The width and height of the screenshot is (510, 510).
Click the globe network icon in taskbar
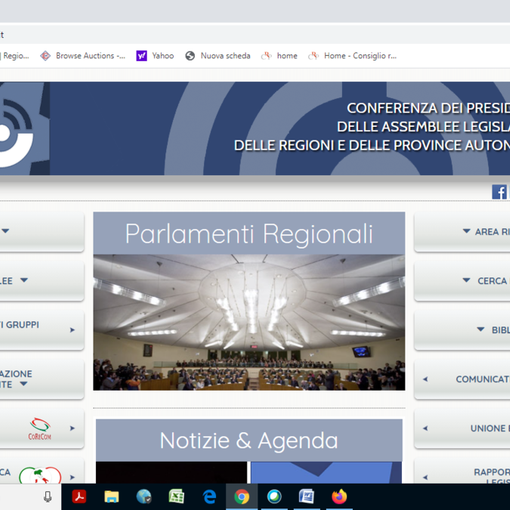(x=144, y=497)
